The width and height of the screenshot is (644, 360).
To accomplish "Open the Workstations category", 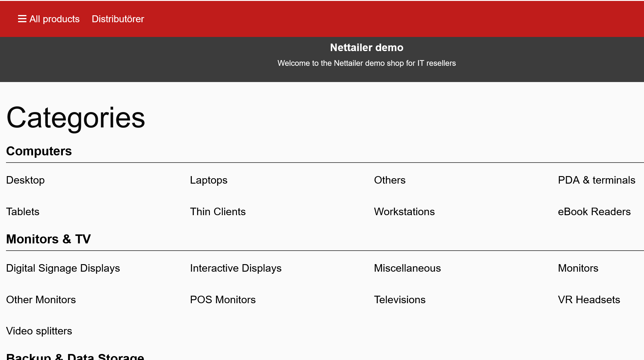I will (x=404, y=212).
